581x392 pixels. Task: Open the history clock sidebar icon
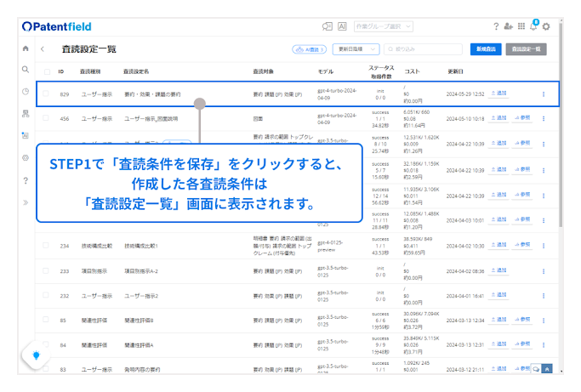point(26,91)
